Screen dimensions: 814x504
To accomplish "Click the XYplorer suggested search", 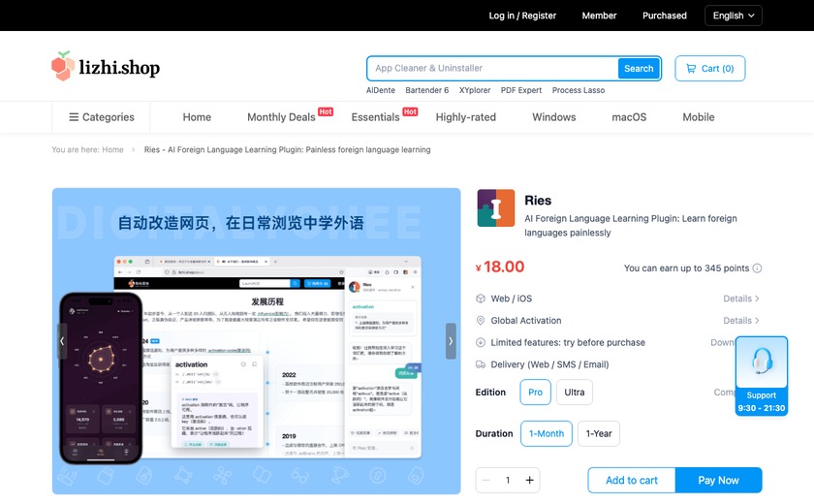I will click(x=475, y=90).
